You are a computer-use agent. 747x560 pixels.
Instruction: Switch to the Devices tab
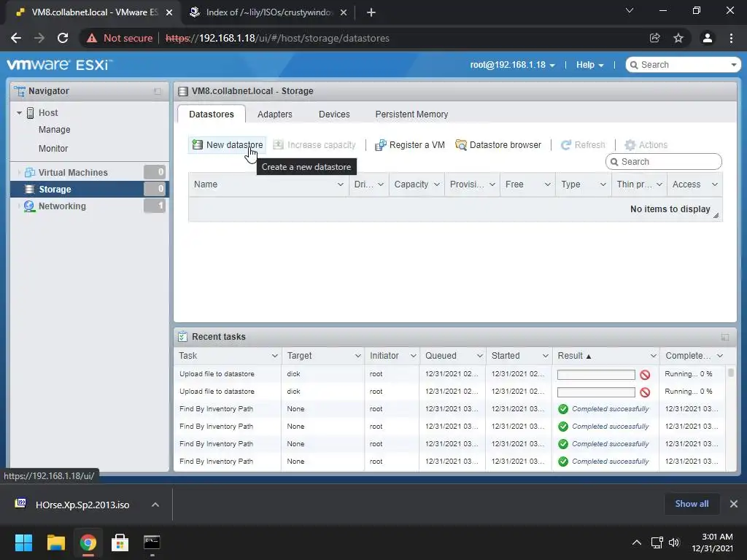pyautogui.click(x=334, y=114)
